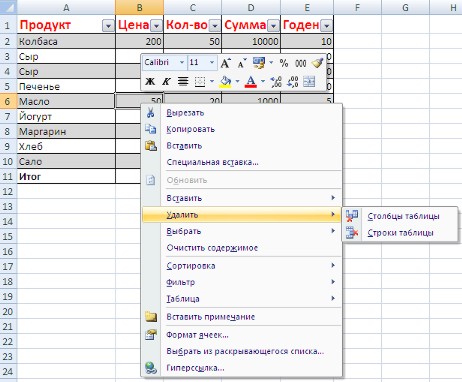Select Строки таблицы in submenu
The height and width of the screenshot is (382, 462).
click(400, 233)
